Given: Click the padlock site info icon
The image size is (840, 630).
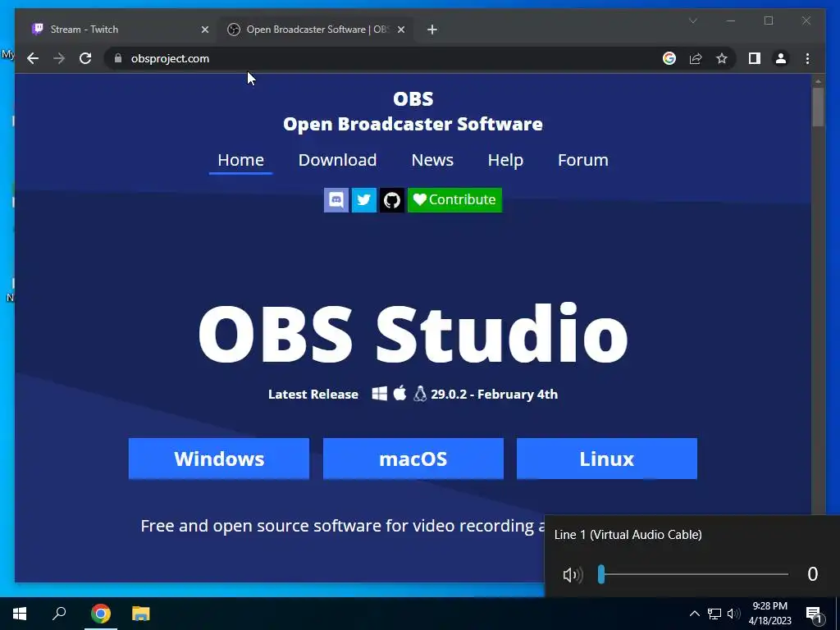Looking at the screenshot, I should click(x=118, y=58).
